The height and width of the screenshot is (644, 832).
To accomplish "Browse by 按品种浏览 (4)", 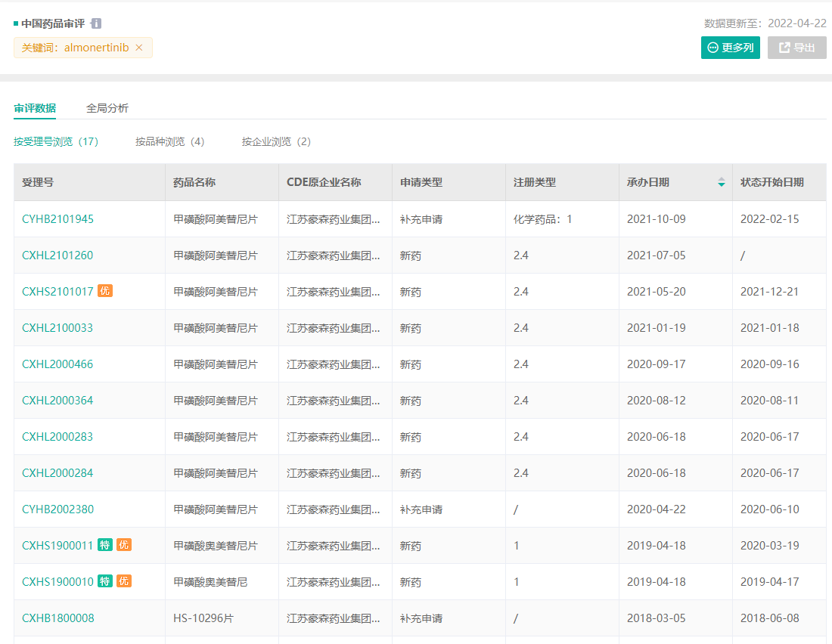I will 170,141.
